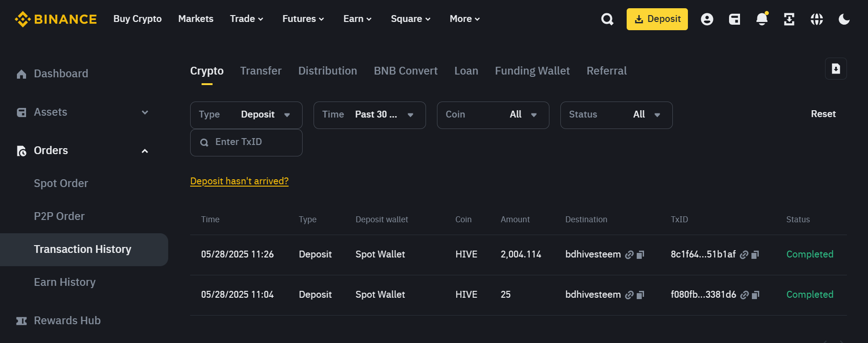The width and height of the screenshot is (868, 343).
Task: Click the Assets wallet icon in sidebar
Action: click(x=21, y=113)
